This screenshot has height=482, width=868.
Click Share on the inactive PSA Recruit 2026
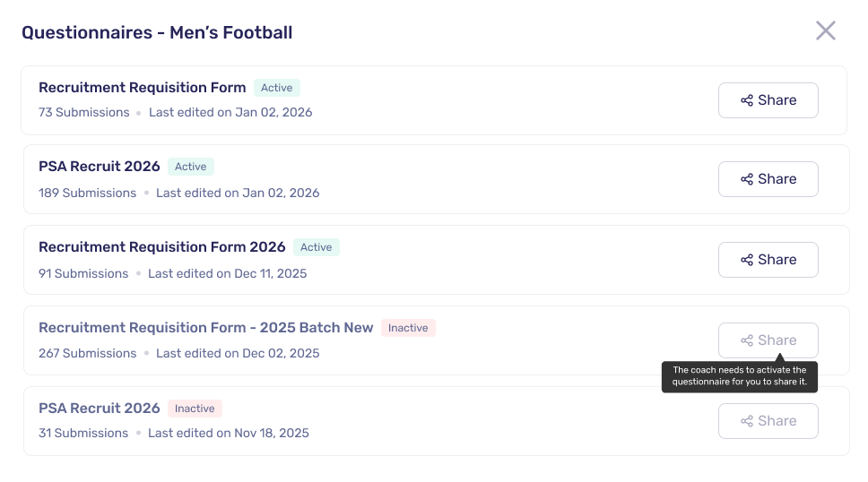(768, 421)
